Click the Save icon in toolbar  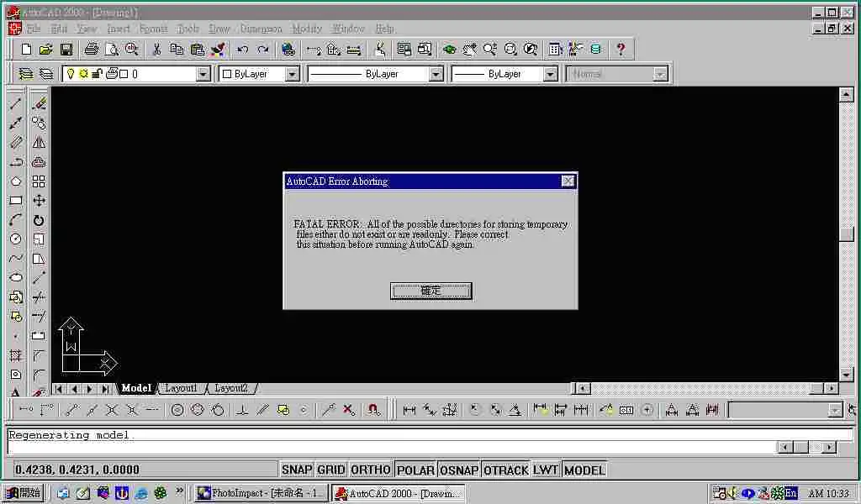coord(66,50)
